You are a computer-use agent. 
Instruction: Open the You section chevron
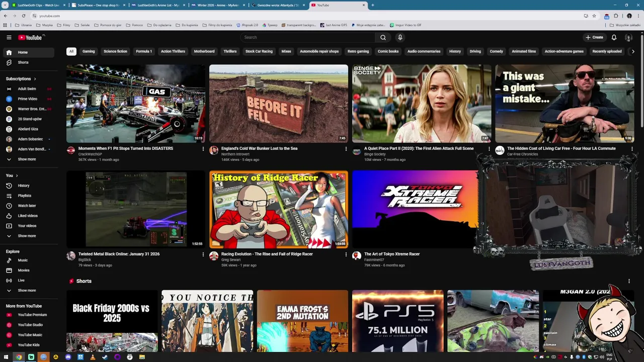point(17,175)
